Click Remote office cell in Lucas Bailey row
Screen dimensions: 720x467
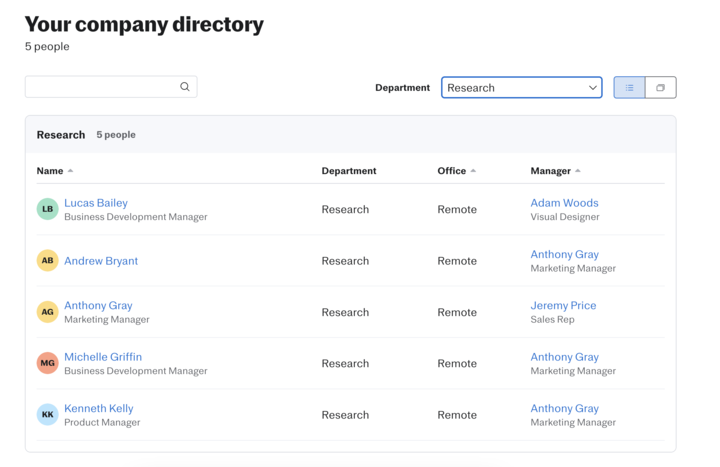tap(457, 209)
